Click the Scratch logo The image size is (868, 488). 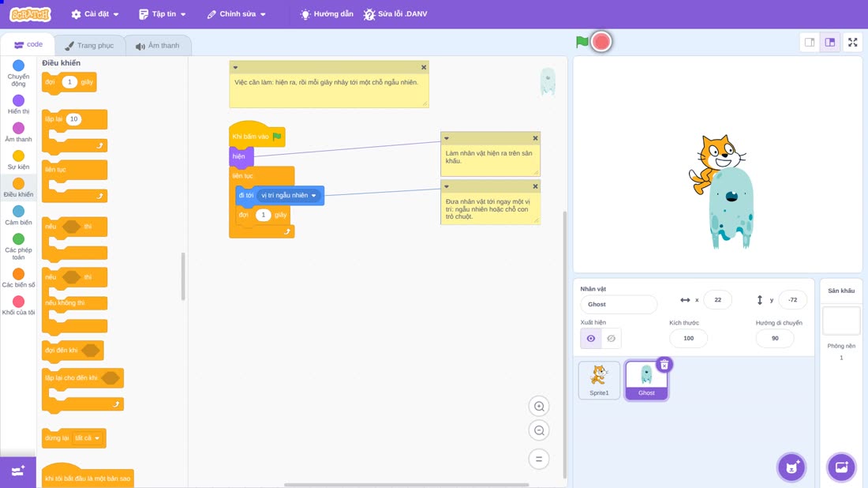[x=31, y=14]
